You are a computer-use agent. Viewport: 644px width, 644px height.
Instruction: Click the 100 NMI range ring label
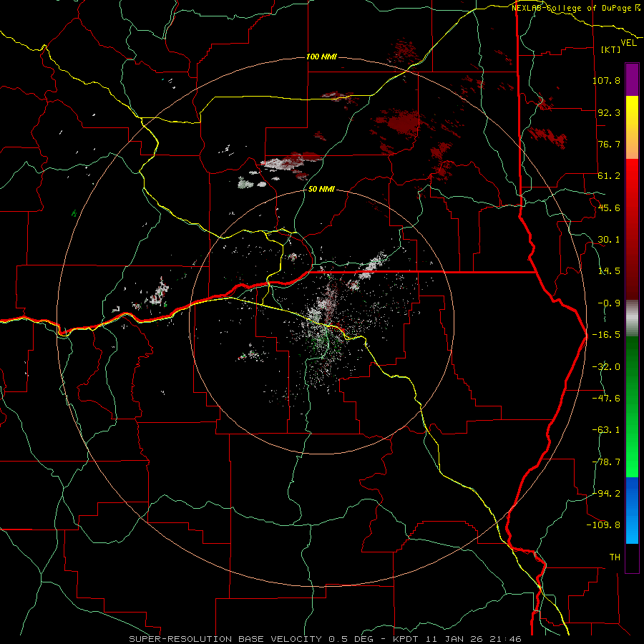tap(321, 57)
